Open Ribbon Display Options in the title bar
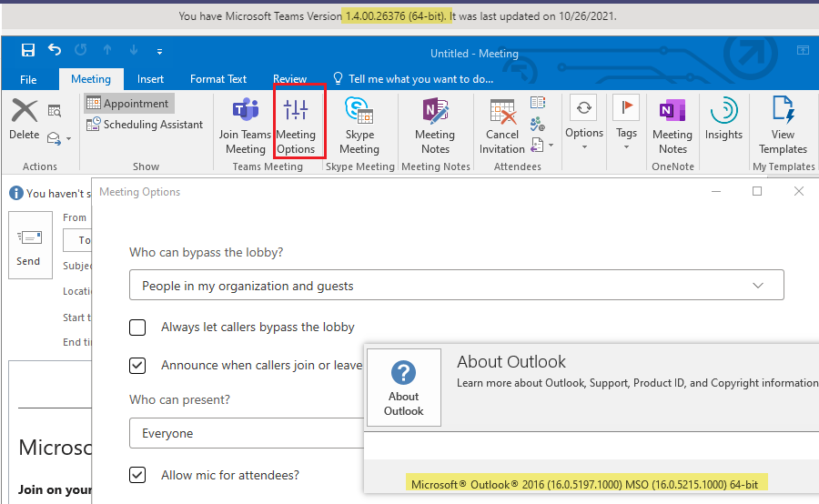 [803, 50]
